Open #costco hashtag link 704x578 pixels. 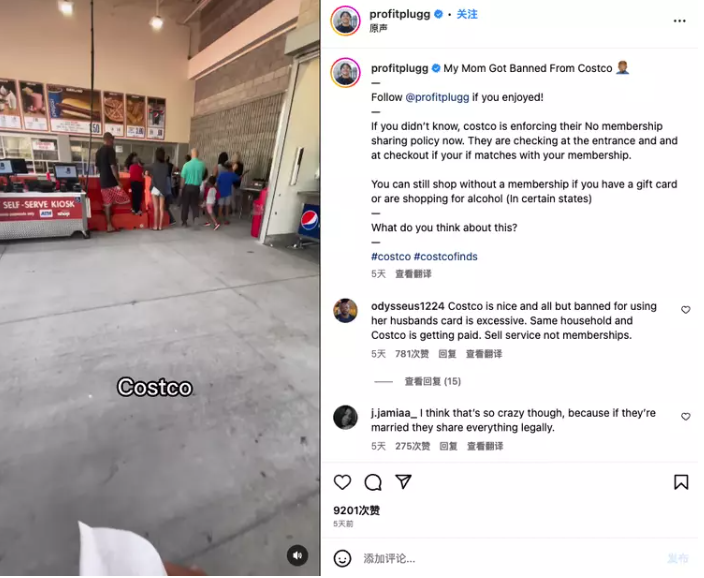pyautogui.click(x=391, y=257)
